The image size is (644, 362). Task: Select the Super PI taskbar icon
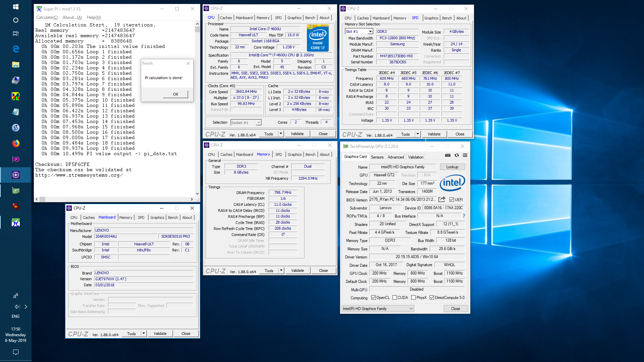click(15, 222)
